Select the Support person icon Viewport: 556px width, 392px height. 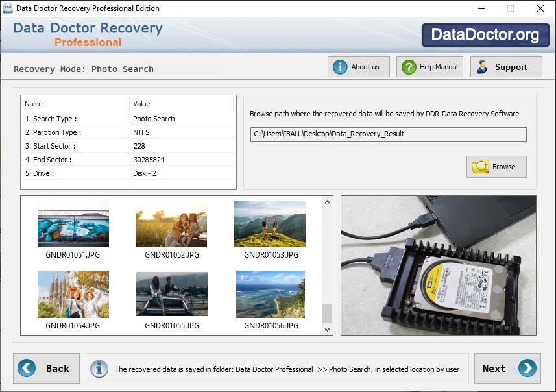coord(481,66)
